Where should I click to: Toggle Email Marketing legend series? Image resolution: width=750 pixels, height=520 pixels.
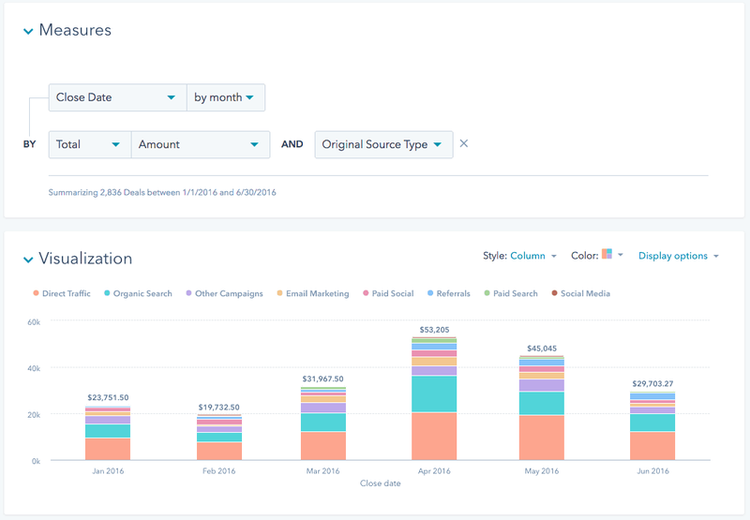[313, 293]
